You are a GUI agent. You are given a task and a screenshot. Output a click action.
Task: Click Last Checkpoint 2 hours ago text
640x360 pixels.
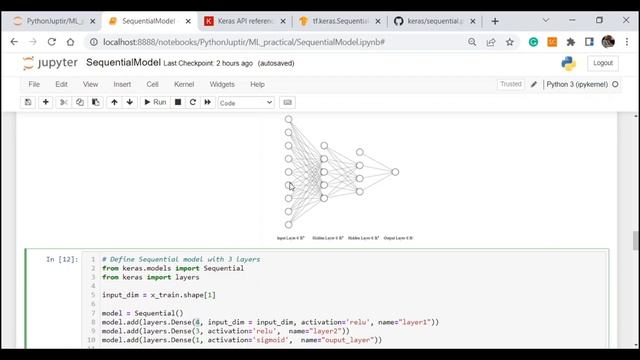[208, 63]
